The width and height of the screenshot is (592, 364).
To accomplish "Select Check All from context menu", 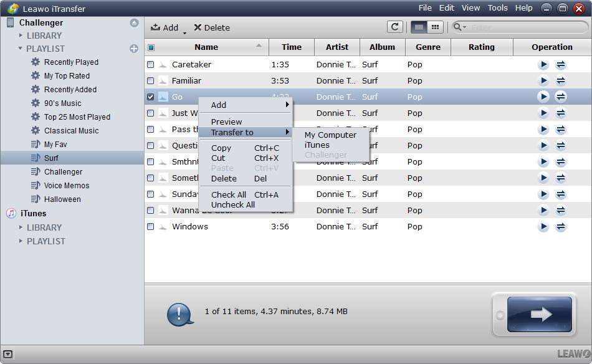I will [228, 194].
